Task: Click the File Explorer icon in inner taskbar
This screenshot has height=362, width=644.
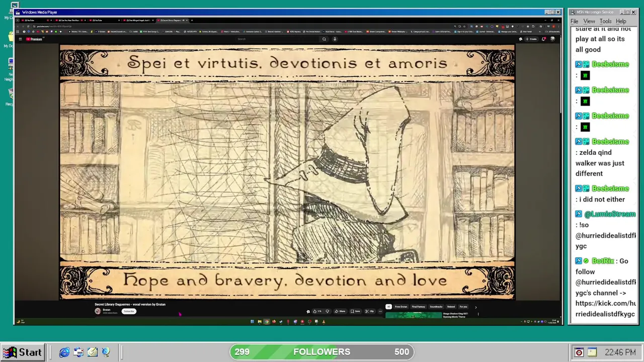Action: coord(260,322)
